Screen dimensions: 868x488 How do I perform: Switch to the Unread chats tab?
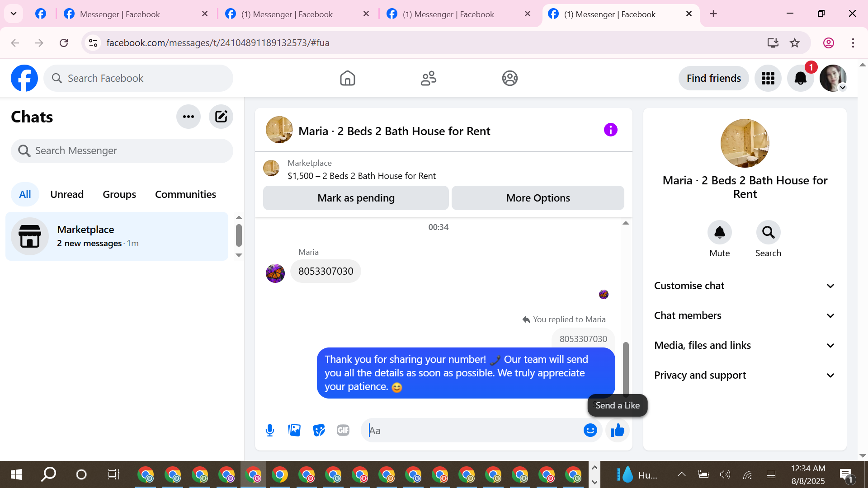coord(67,194)
